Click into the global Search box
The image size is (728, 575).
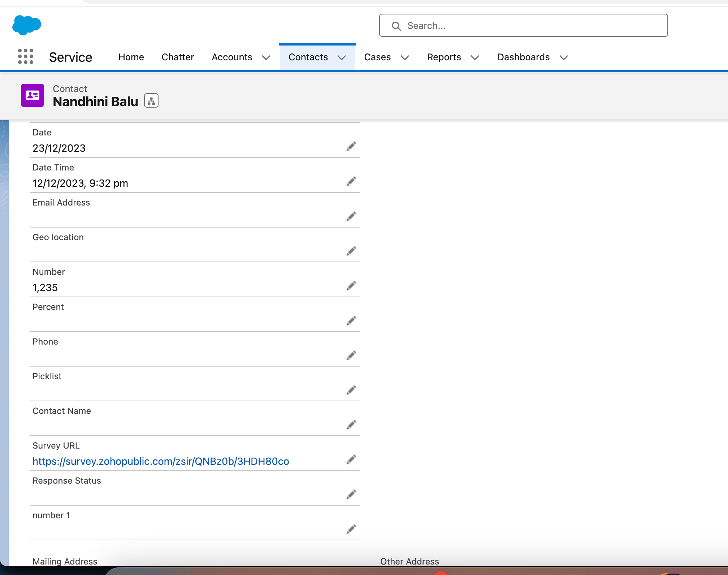tap(524, 26)
